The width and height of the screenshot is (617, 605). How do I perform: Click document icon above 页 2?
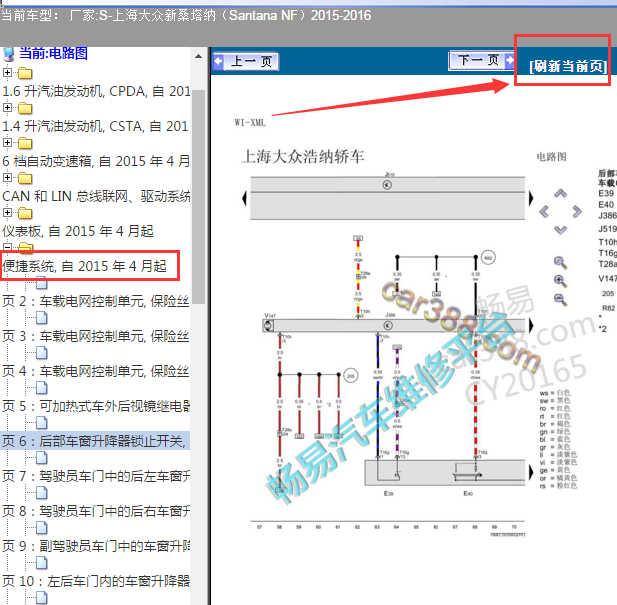(42, 282)
